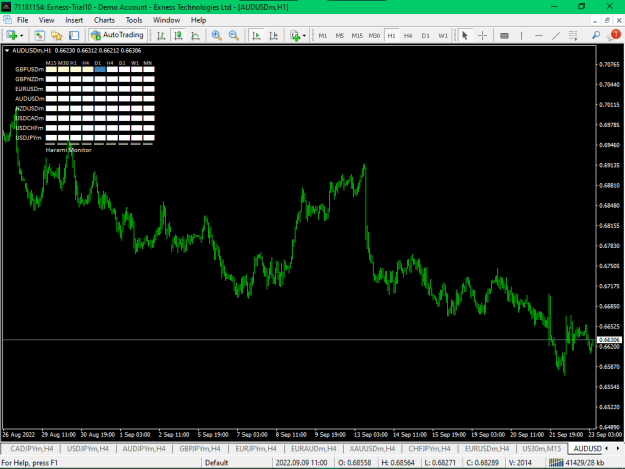Toggle chart auto scroll
This screenshot has height=469, width=625.
pyautogui.click(x=256, y=35)
